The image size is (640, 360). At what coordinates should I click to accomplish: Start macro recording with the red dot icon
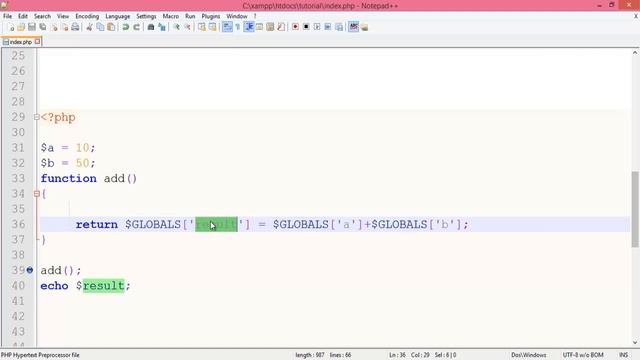click(295, 27)
